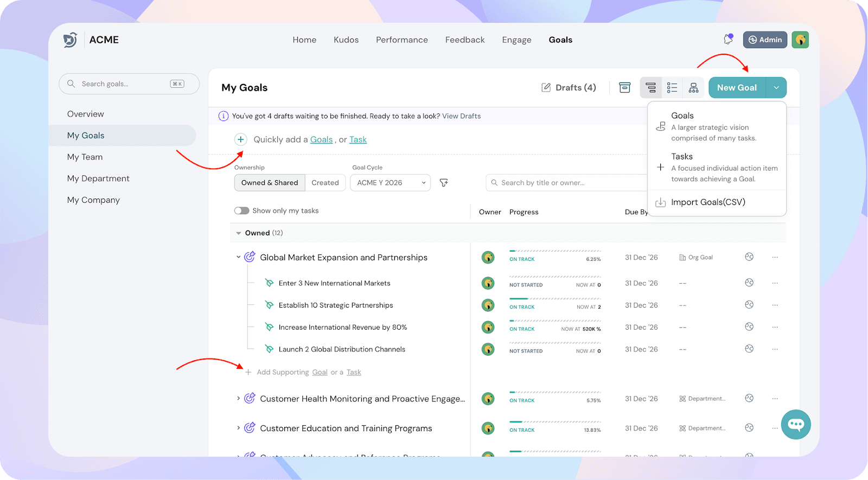Open three-dot menu for Global Market Expansion
This screenshot has height=480, width=868.
(x=775, y=258)
